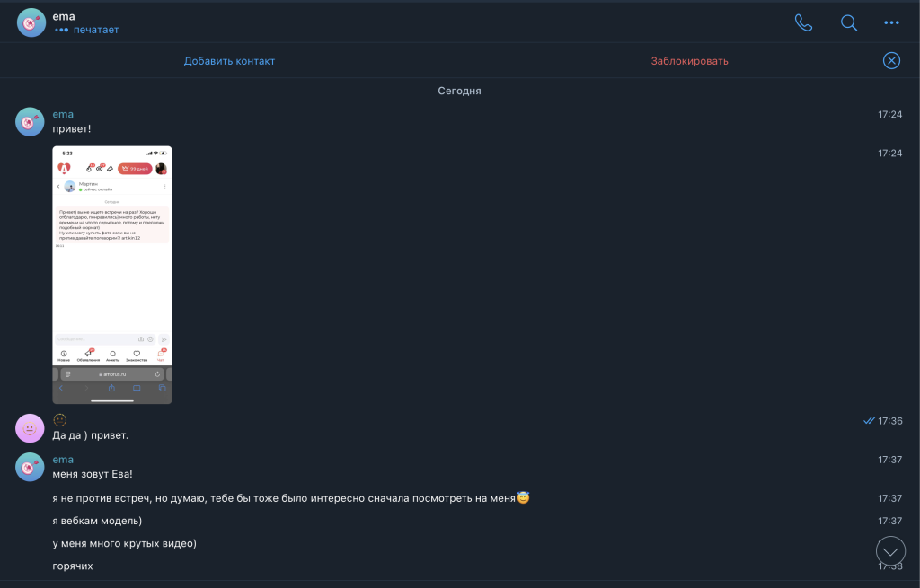Screen dimensions: 920x588
Task: Click the double check read mark at 17:36
Action: click(868, 420)
